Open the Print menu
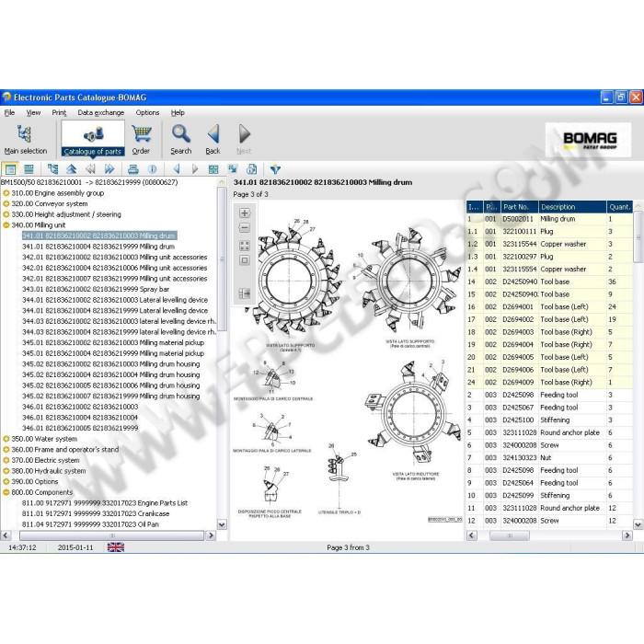This screenshot has width=644, height=644. [59, 112]
